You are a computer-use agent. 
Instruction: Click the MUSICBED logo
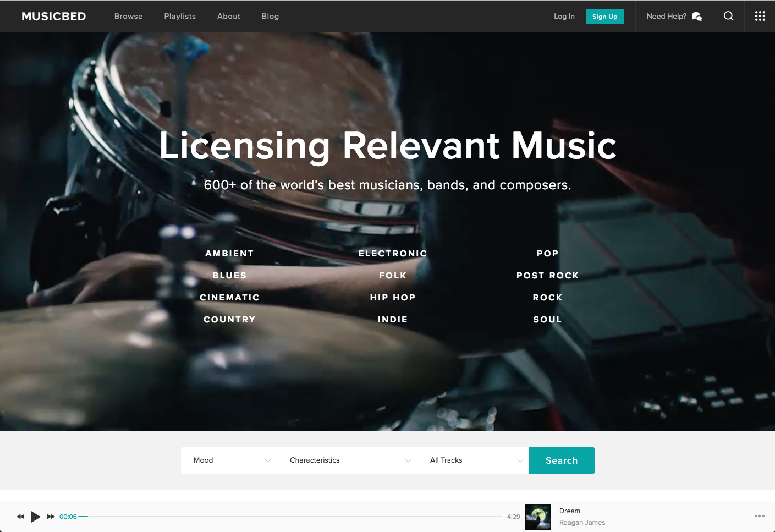point(53,16)
